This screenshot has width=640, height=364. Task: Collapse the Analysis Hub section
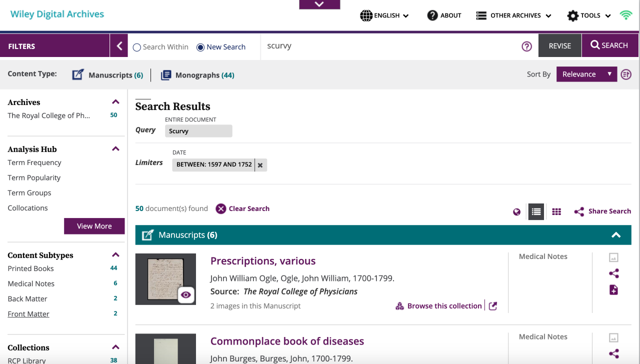coord(115,149)
